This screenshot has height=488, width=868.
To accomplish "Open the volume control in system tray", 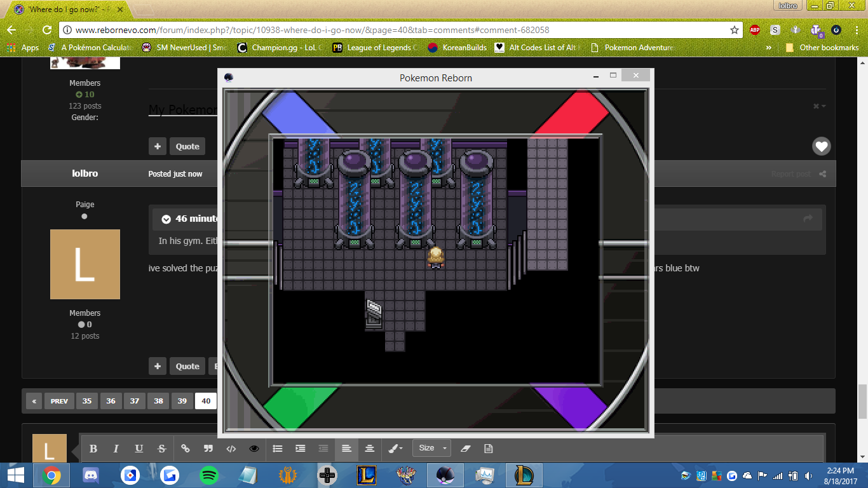I will [x=808, y=476].
